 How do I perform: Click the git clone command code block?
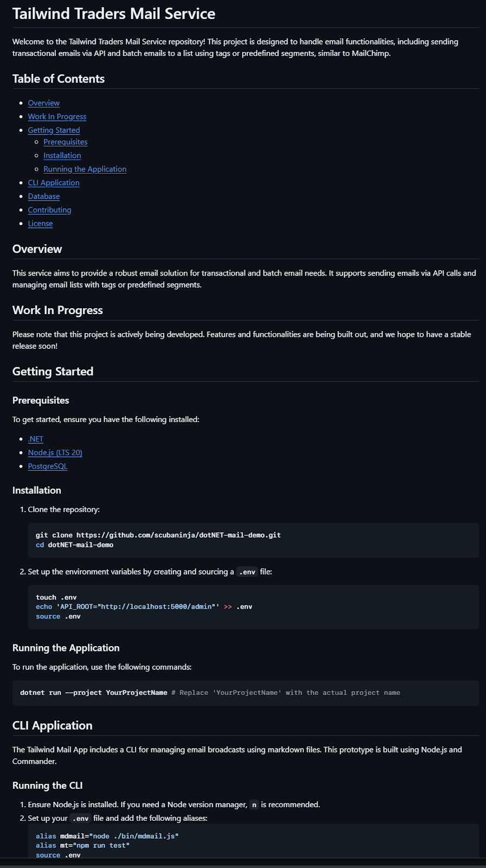(158, 535)
